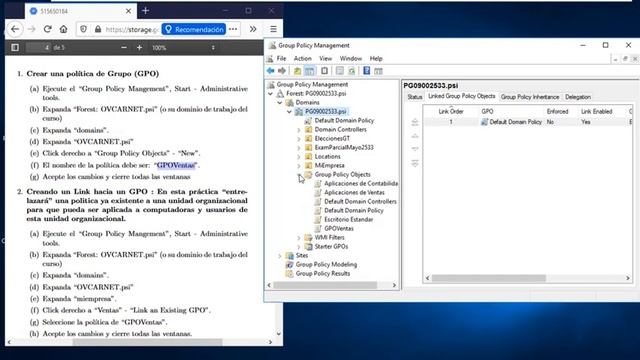Viewport: 640px width, 360px height.
Task: Click the PDF page number field
Action: click(x=39, y=48)
